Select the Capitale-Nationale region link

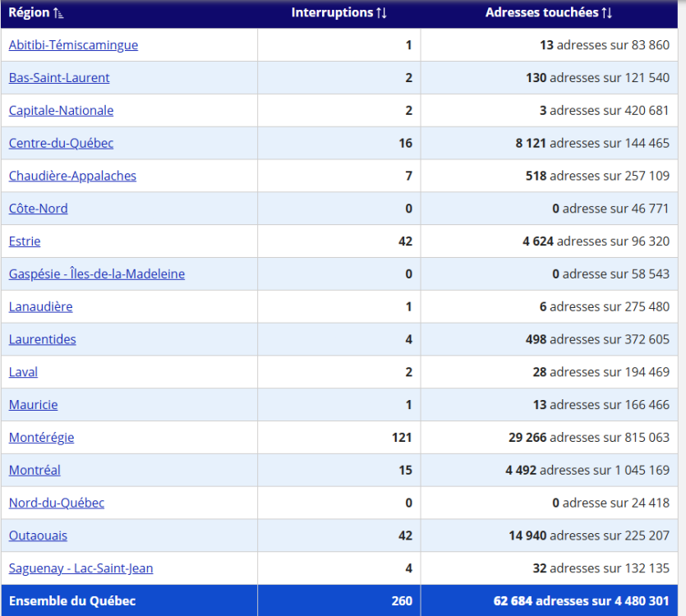click(x=61, y=111)
